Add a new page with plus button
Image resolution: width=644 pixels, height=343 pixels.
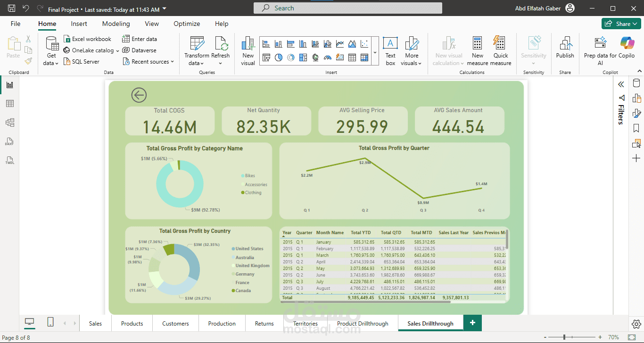[472, 323]
